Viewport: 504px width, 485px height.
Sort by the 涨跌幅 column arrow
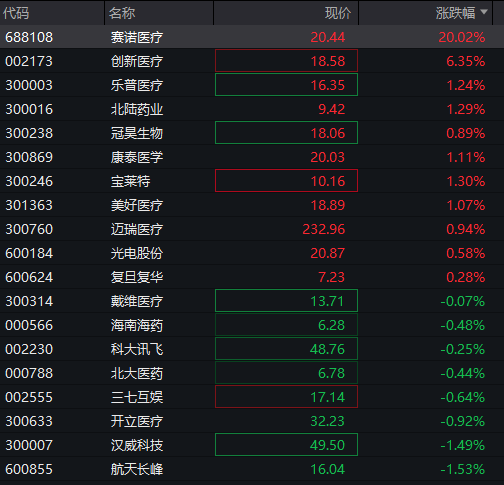484,12
